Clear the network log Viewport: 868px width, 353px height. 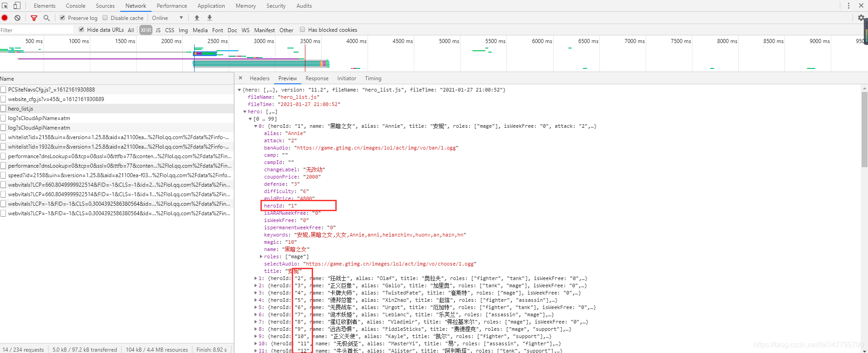(x=17, y=18)
